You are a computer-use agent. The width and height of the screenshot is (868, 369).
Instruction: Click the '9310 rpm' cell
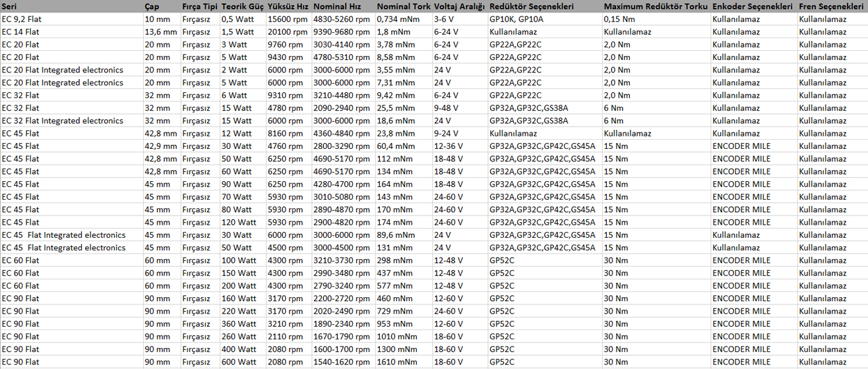tap(288, 95)
